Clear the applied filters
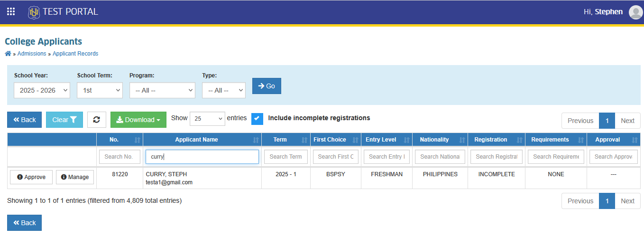Screen dimensions: 644x247 click(x=64, y=120)
